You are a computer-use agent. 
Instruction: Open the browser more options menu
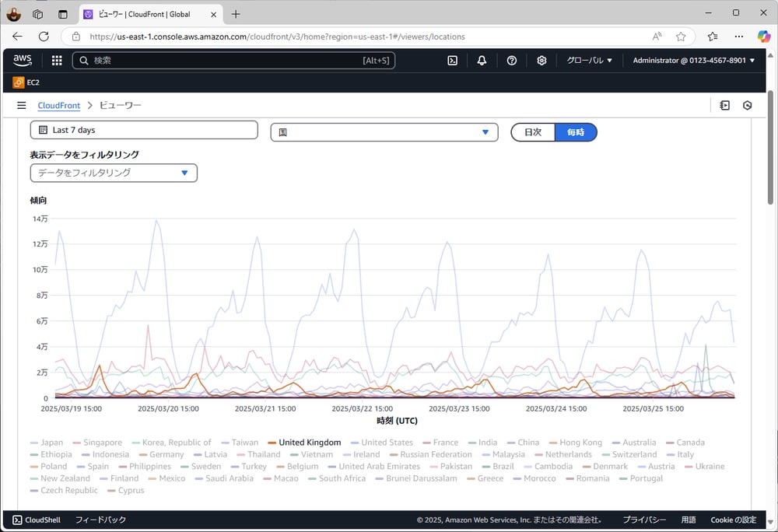pos(739,37)
